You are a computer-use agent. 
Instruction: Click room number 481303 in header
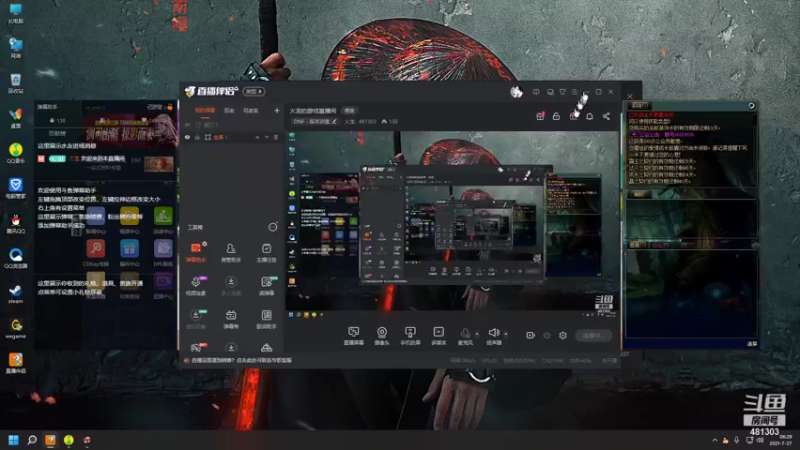tap(367, 121)
